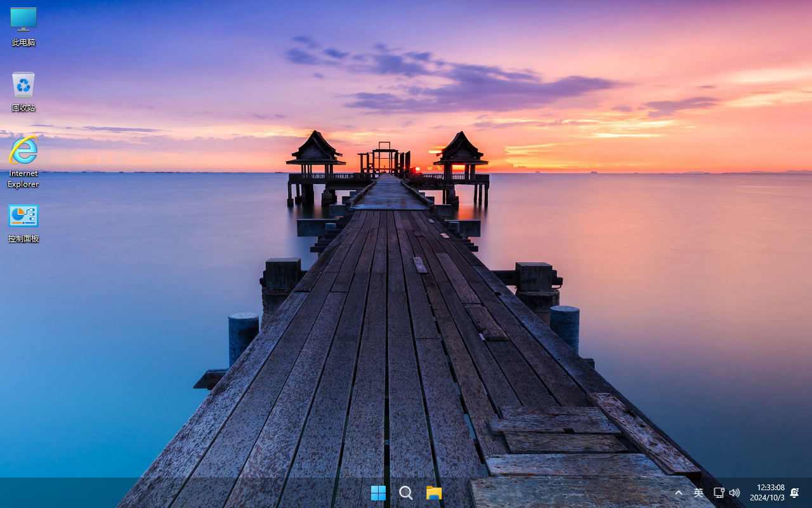Open the speaker volume icon in the tray
The image size is (812, 508).
click(735, 493)
